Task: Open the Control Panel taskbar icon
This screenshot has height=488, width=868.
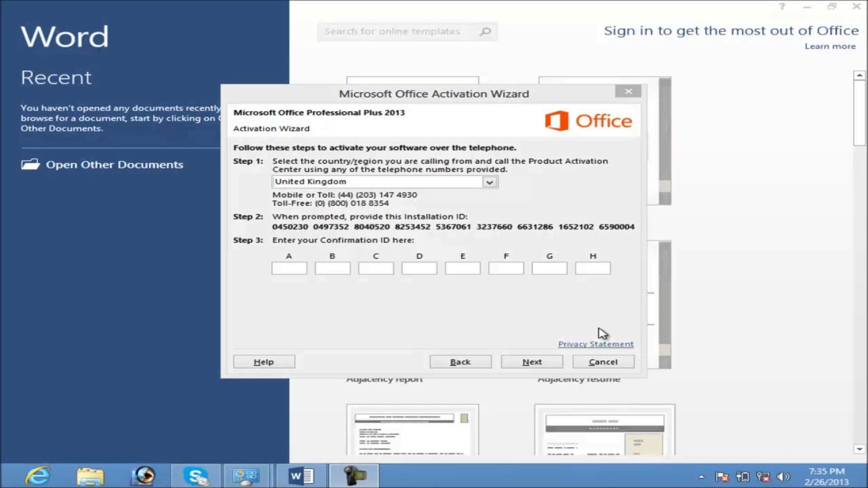Action: pyautogui.click(x=245, y=476)
